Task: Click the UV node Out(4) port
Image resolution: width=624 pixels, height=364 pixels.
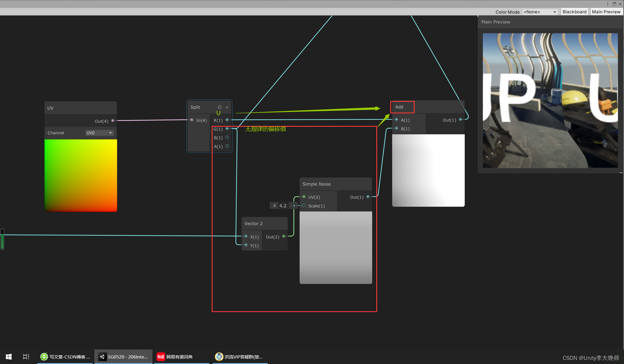Action: pos(113,121)
